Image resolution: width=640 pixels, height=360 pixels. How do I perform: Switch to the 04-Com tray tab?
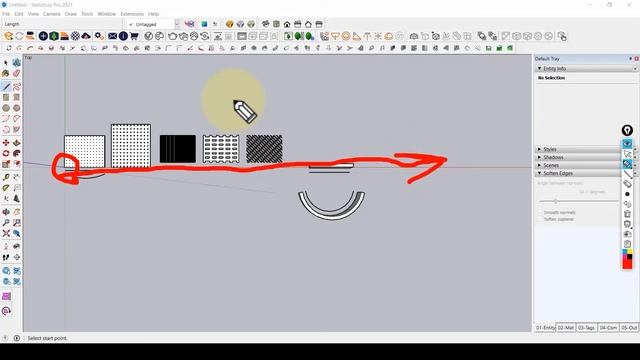(608, 328)
